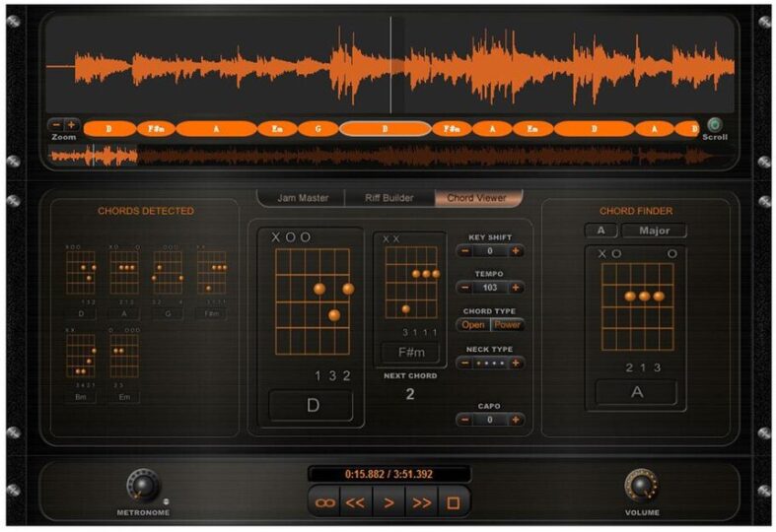Toggle the green Scroll button

point(714,124)
